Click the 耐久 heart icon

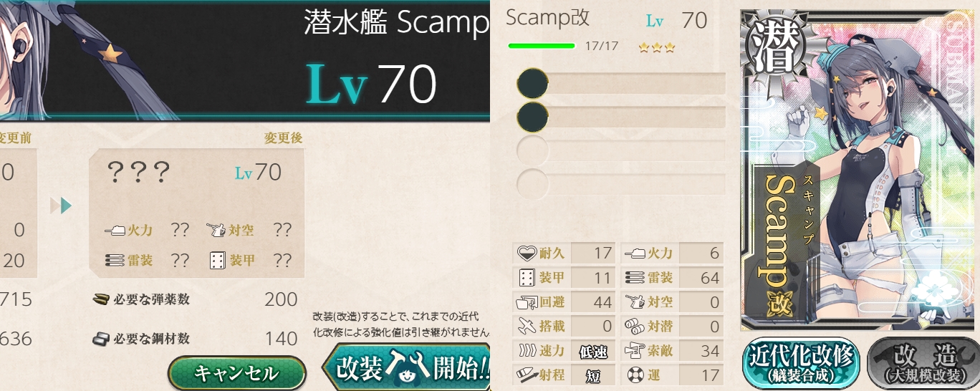click(527, 253)
